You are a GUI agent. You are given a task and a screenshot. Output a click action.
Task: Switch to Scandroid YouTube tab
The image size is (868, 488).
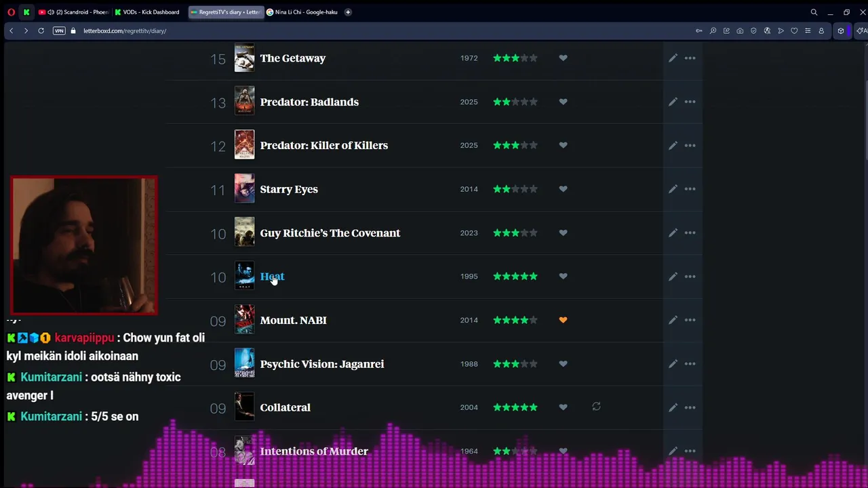(x=73, y=12)
